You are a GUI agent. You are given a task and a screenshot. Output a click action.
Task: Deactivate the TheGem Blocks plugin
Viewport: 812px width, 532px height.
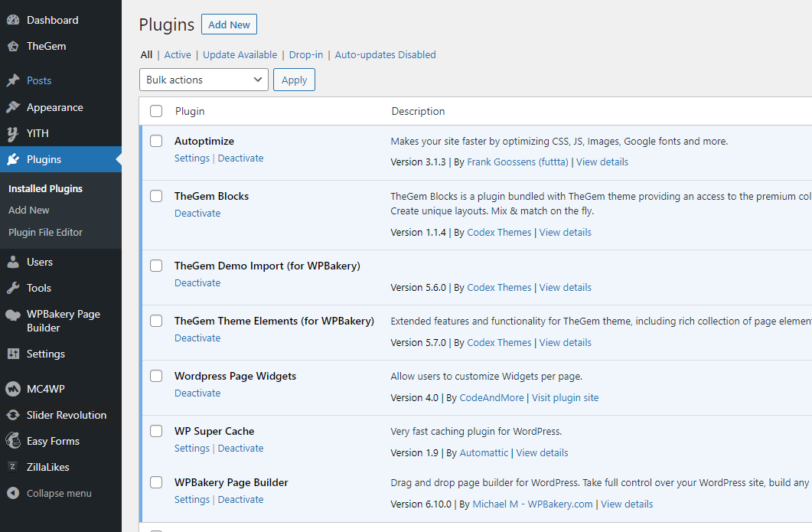click(x=197, y=213)
